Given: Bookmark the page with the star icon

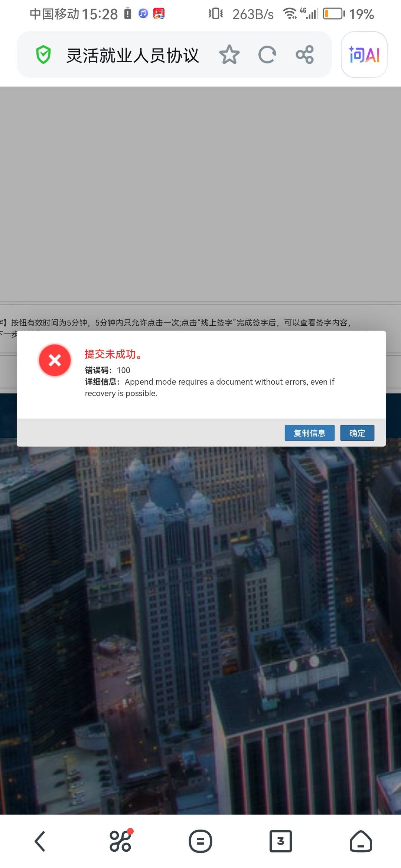Looking at the screenshot, I should [229, 55].
